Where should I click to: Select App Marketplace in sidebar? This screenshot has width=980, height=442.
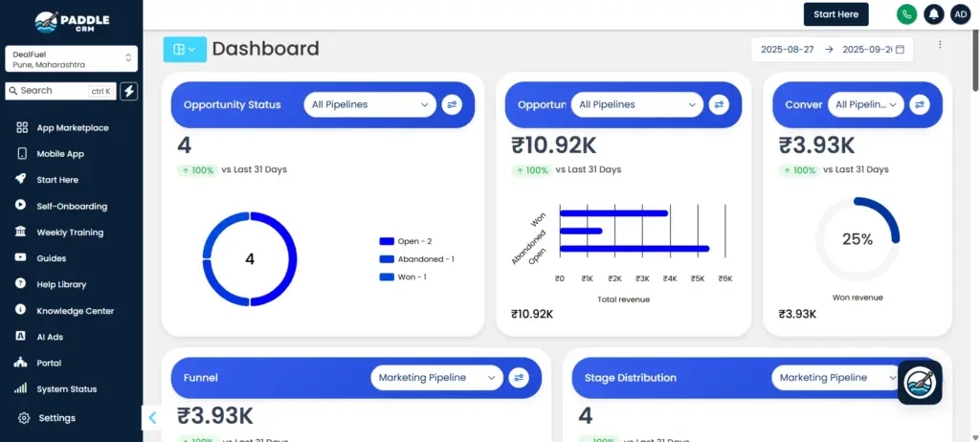(71, 127)
